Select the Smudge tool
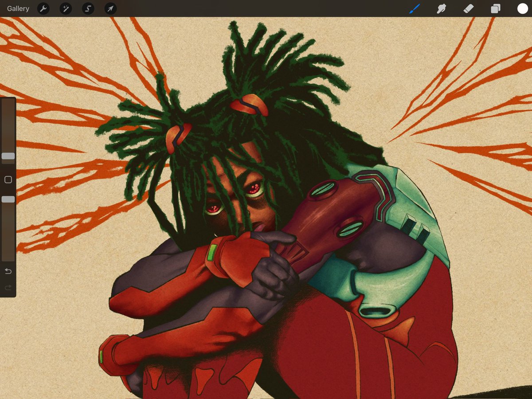532x399 pixels. point(441,8)
